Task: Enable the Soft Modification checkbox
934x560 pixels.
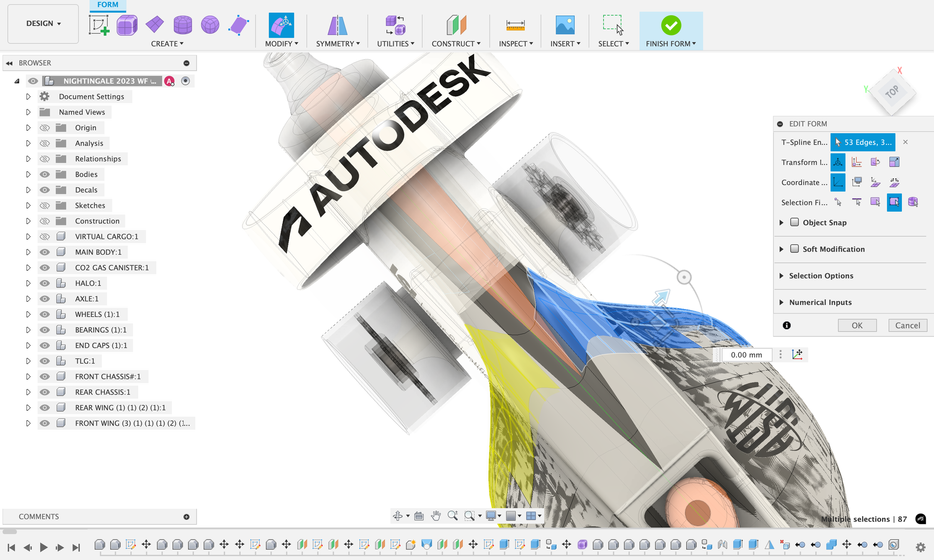Action: [x=794, y=249]
